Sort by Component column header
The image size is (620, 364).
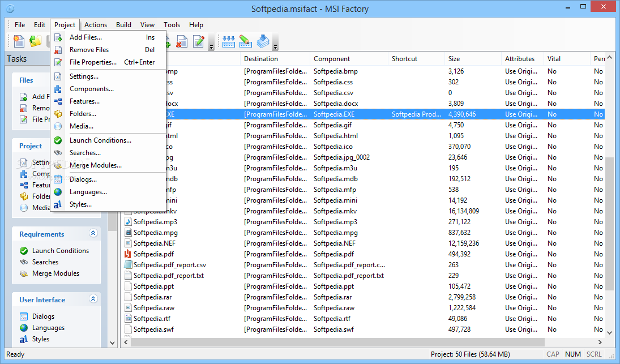(x=349, y=58)
